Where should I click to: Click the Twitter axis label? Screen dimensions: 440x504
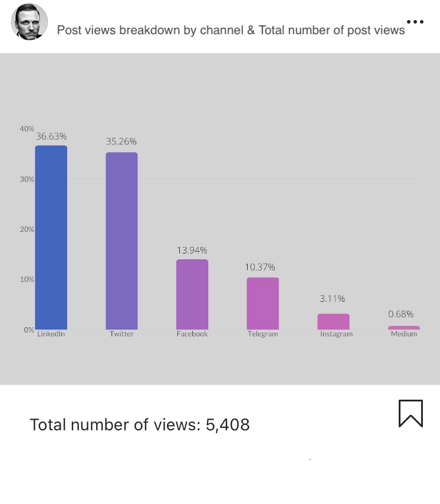(x=122, y=334)
